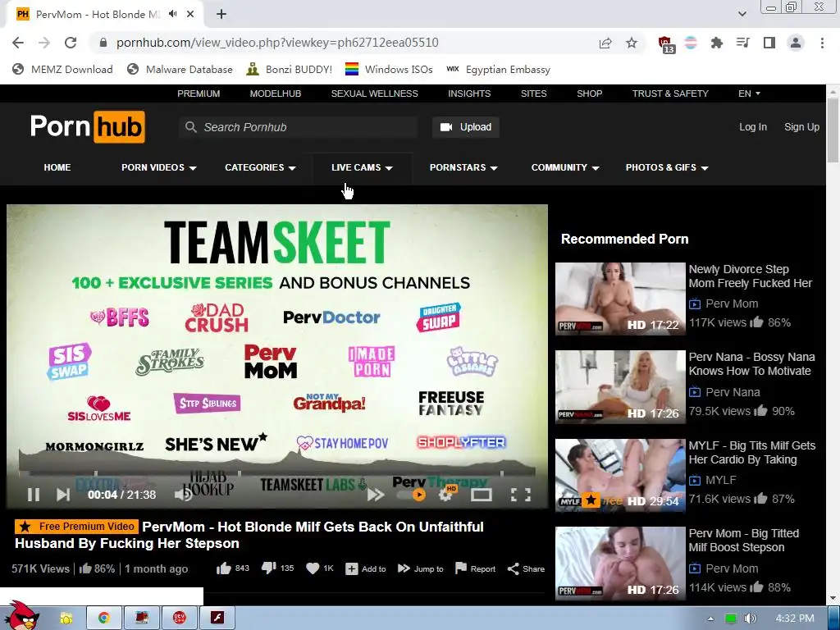This screenshot has width=840, height=630.
Task: Report the video using the flag button
Action: pyautogui.click(x=475, y=569)
